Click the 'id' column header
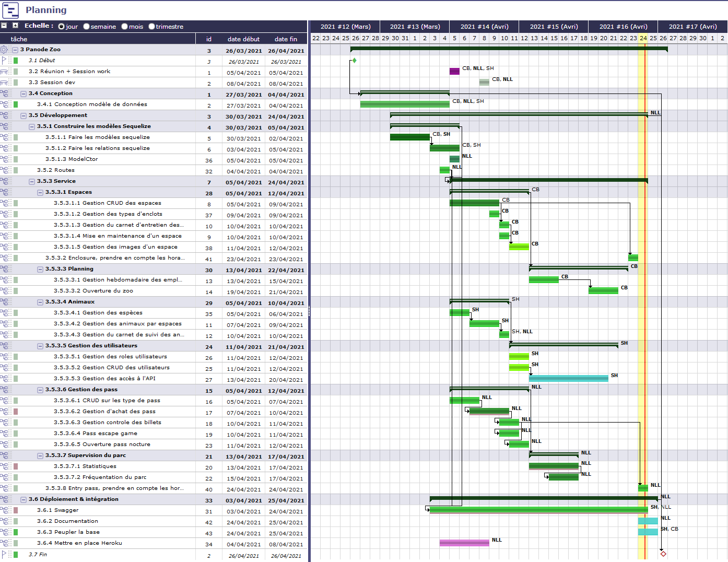This screenshot has width=728, height=562. click(209, 39)
